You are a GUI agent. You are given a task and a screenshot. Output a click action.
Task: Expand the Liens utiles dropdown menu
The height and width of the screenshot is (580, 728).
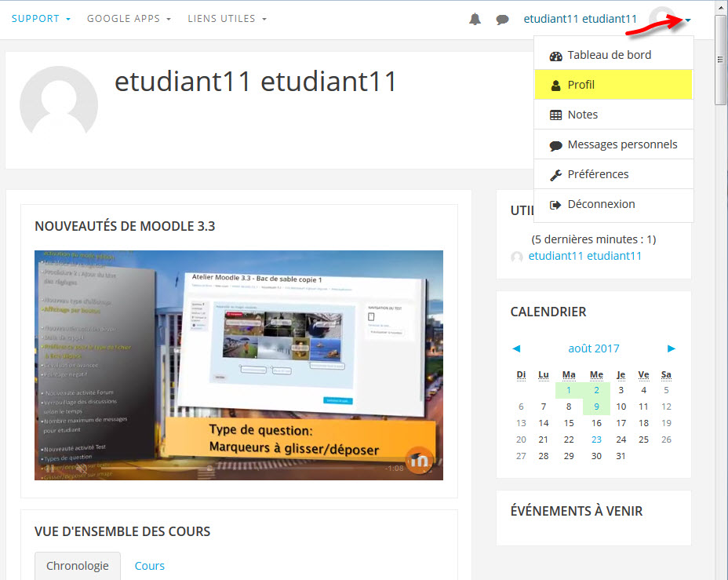(x=227, y=19)
